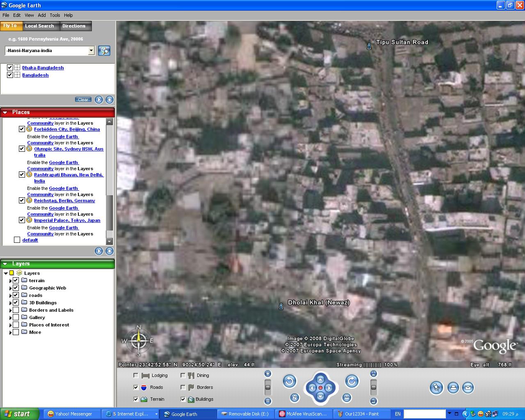Pan the map right with arrow
525x420 pixels.
(x=329, y=388)
